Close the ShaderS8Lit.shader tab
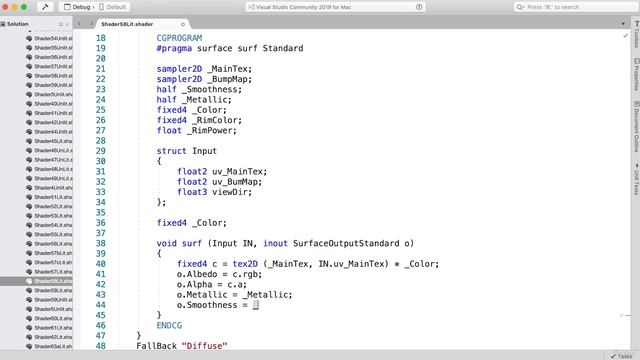This screenshot has width=640, height=360. pos(183,24)
